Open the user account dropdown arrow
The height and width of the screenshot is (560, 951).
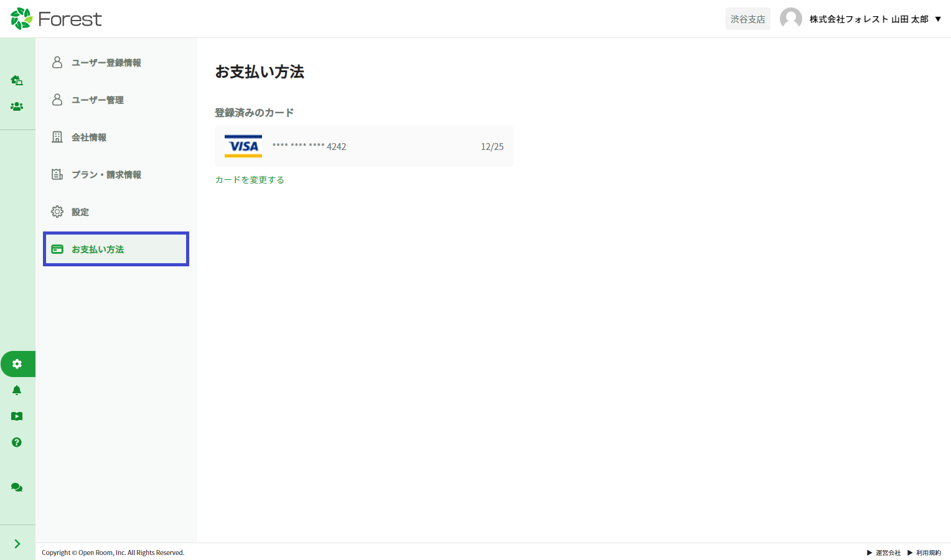point(938,19)
